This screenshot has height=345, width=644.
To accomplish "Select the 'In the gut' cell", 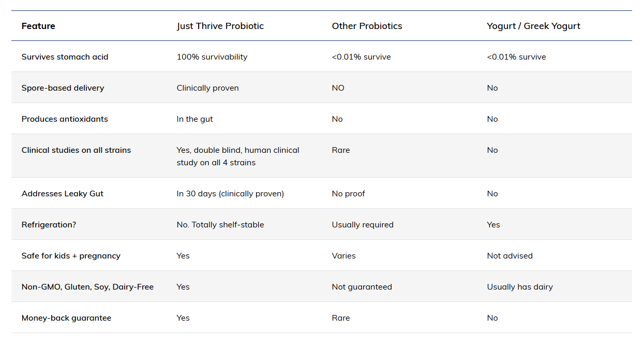I will pyautogui.click(x=195, y=119).
